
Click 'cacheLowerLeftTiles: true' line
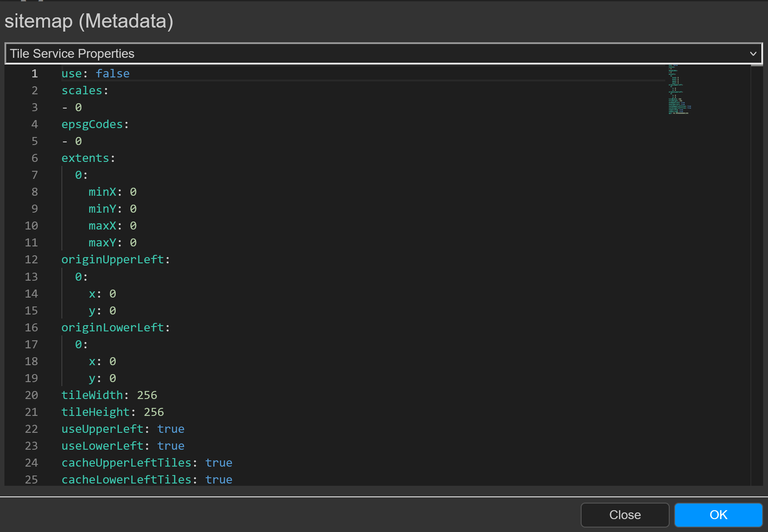point(147,480)
